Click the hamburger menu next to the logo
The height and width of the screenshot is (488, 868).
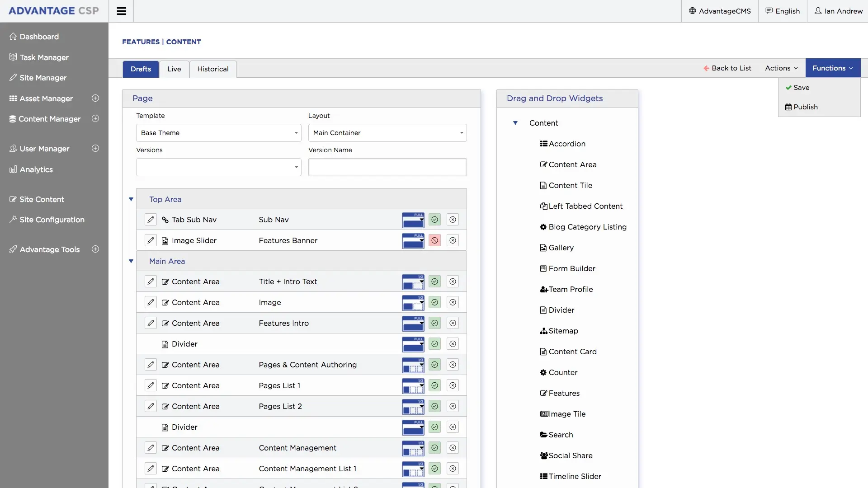point(121,11)
